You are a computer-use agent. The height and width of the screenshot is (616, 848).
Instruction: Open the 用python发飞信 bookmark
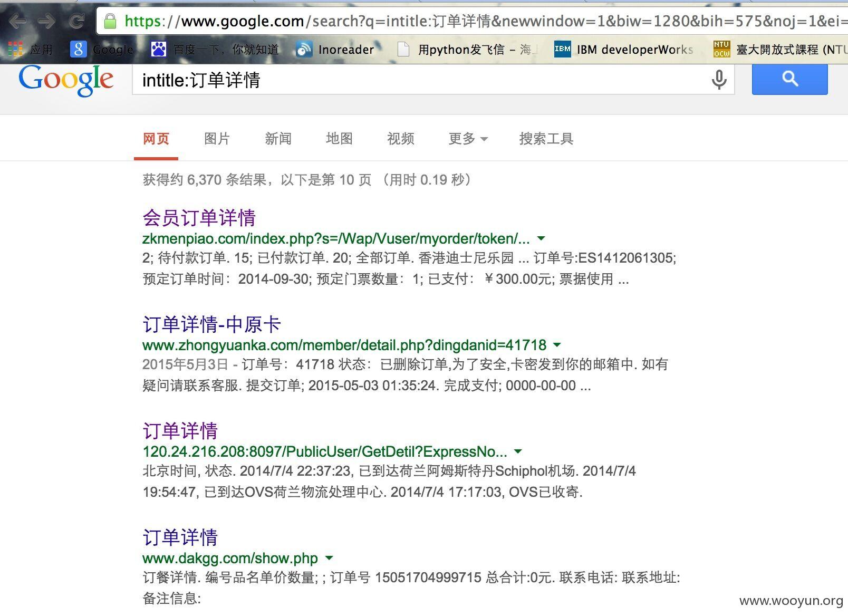point(467,50)
